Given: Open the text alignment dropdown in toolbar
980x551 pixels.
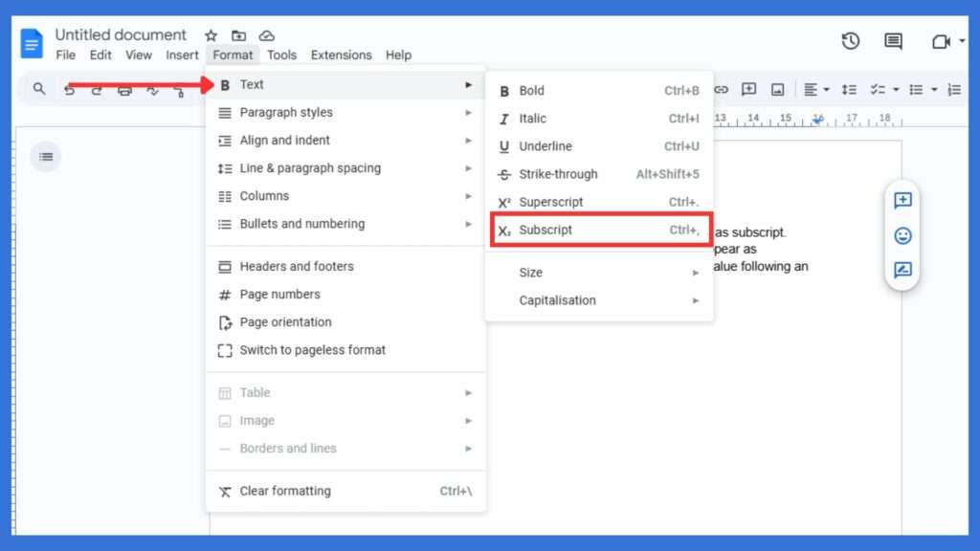Looking at the screenshot, I should point(816,90).
